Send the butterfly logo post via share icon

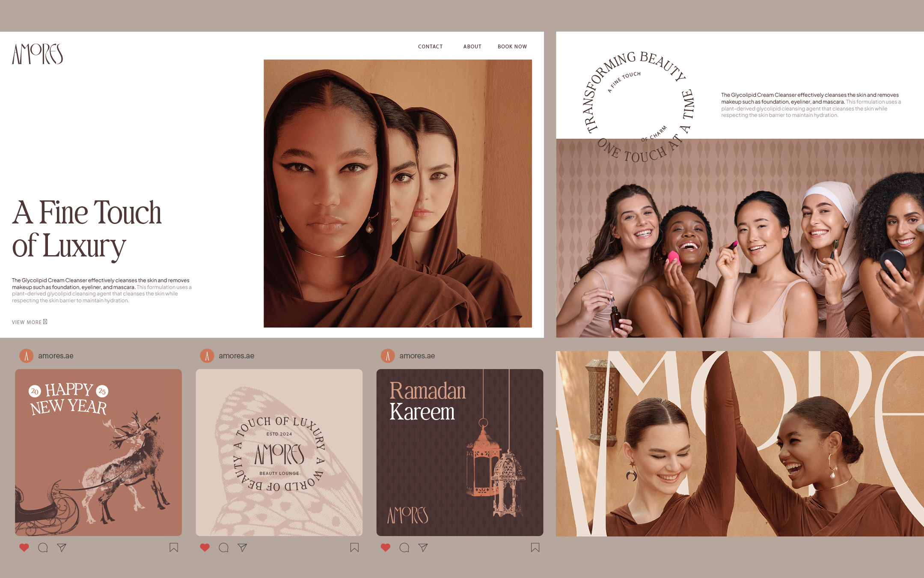[242, 547]
